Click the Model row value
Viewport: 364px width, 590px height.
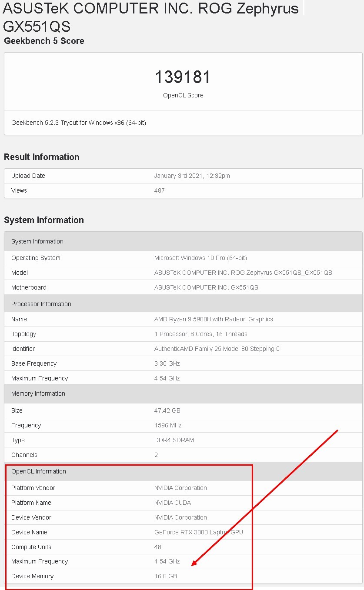pyautogui.click(x=243, y=273)
